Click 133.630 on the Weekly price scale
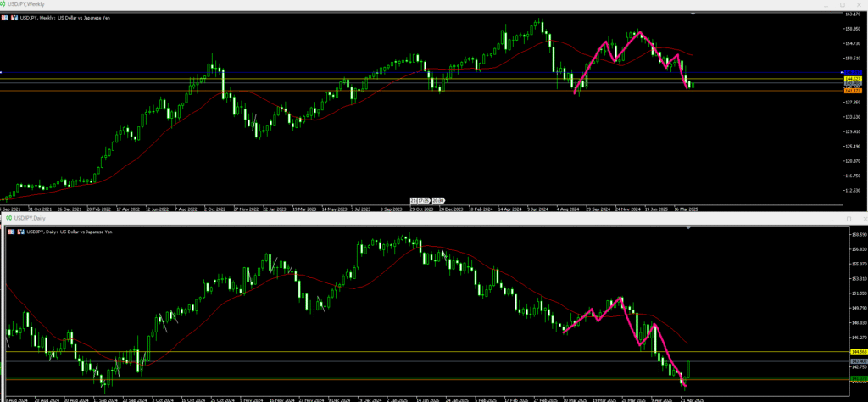The image size is (868, 402). (x=853, y=117)
